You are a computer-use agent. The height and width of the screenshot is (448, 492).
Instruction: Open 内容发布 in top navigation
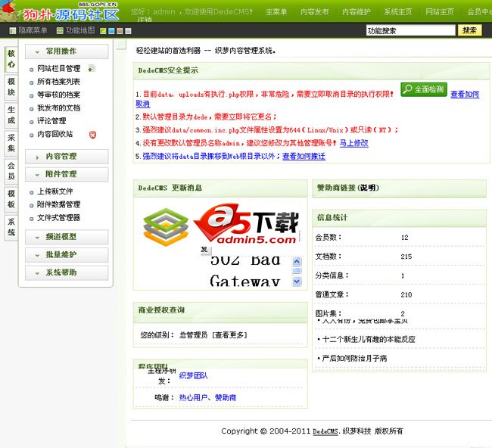(314, 12)
